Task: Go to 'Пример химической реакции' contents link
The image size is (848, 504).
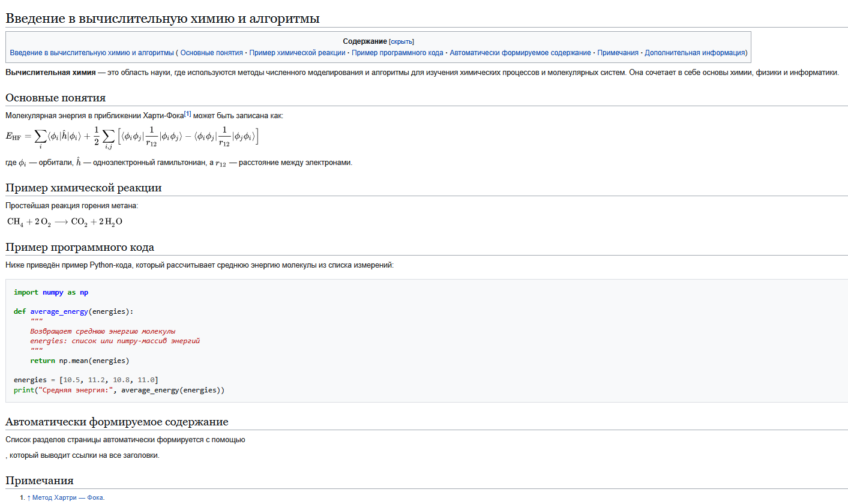Action: [x=297, y=53]
